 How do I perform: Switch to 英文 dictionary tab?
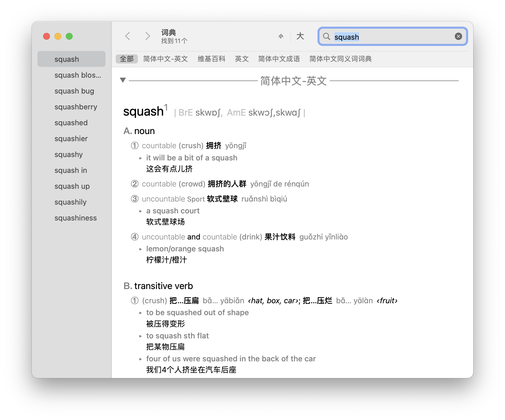242,59
